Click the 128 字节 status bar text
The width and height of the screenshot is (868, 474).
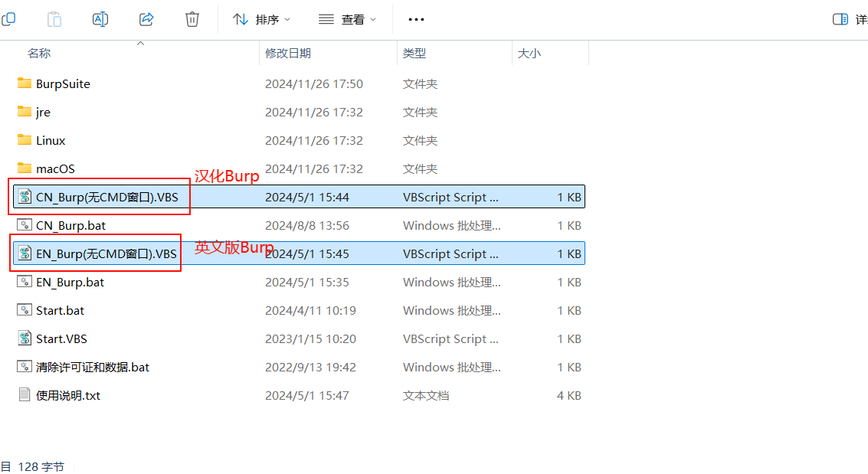coord(41,467)
